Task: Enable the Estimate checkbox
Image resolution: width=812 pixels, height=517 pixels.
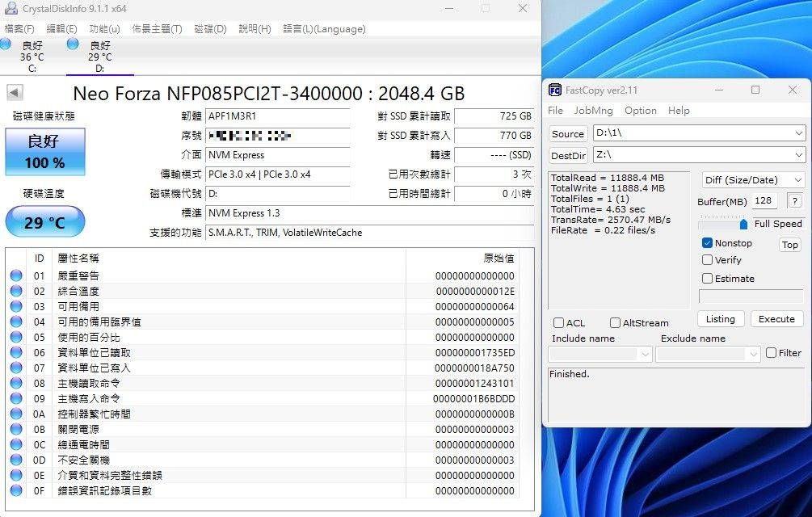Action: pyautogui.click(x=706, y=278)
